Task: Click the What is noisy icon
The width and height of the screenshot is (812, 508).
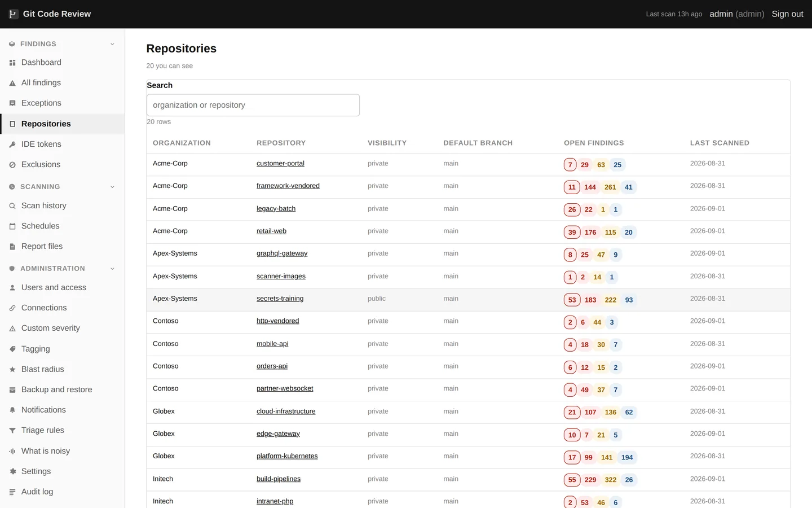Action: (12, 452)
